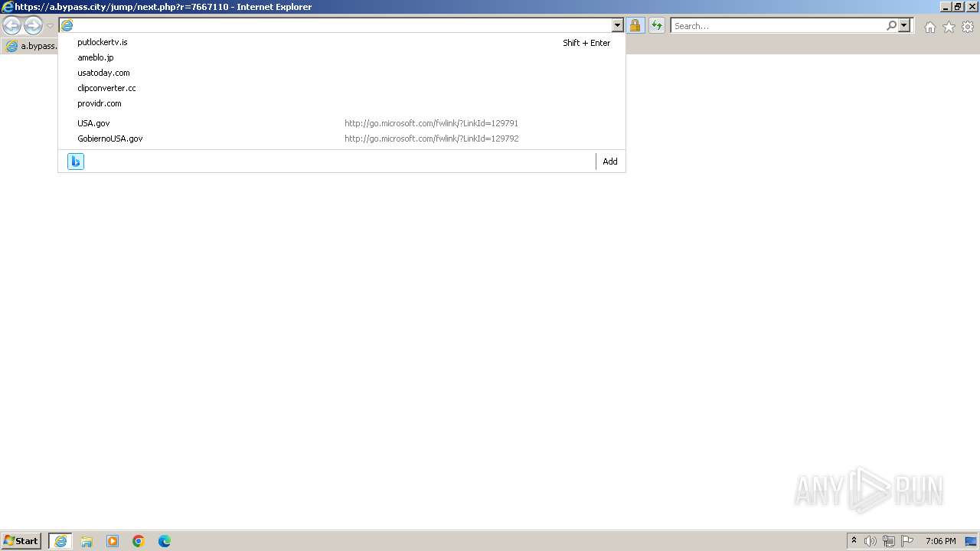Launch Google Chrome from the taskbar
The width and height of the screenshot is (980, 551).
(x=139, y=541)
